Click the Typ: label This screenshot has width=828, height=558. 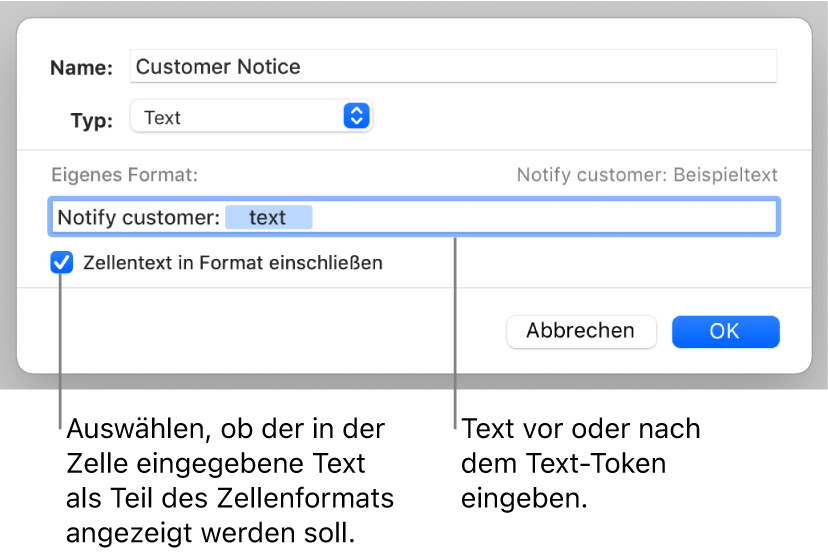[x=92, y=119]
